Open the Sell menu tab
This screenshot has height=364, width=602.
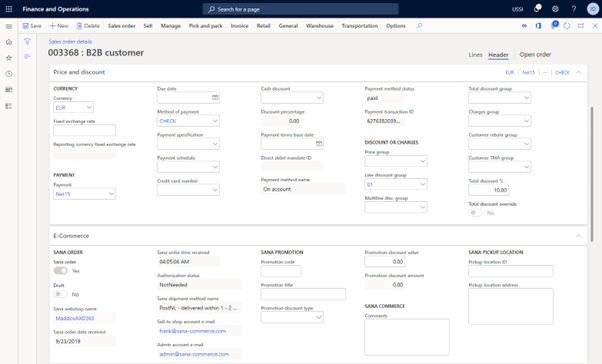coord(148,26)
